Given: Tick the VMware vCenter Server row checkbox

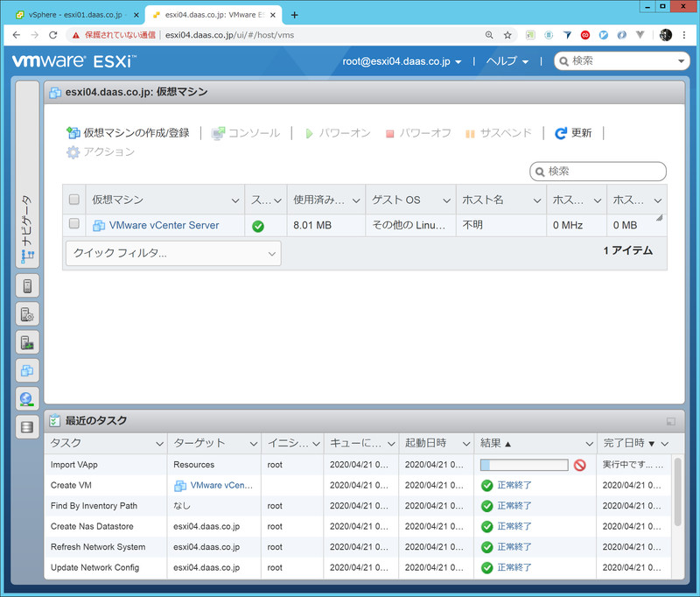Looking at the screenshot, I should (x=74, y=225).
